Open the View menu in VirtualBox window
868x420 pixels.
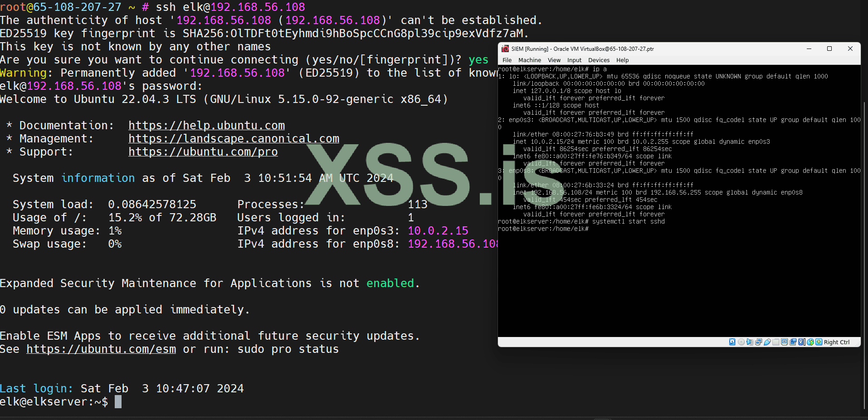(x=554, y=60)
